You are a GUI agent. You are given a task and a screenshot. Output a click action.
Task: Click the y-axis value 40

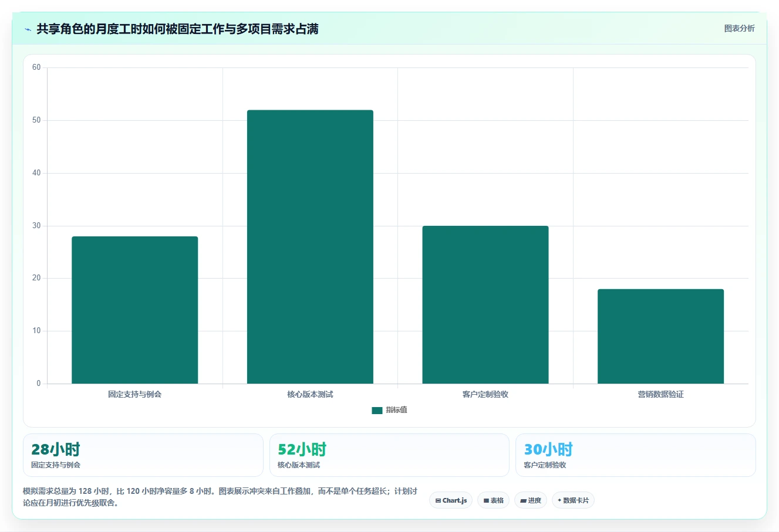coord(36,173)
